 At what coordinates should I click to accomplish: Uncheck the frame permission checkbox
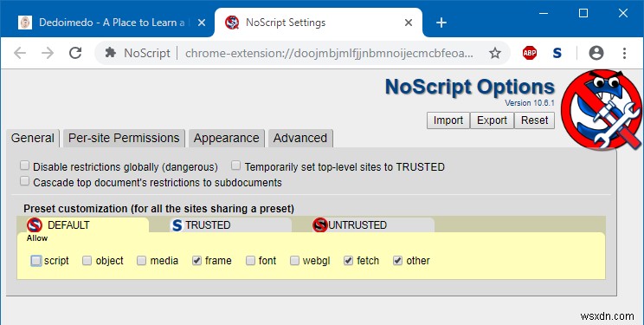196,260
